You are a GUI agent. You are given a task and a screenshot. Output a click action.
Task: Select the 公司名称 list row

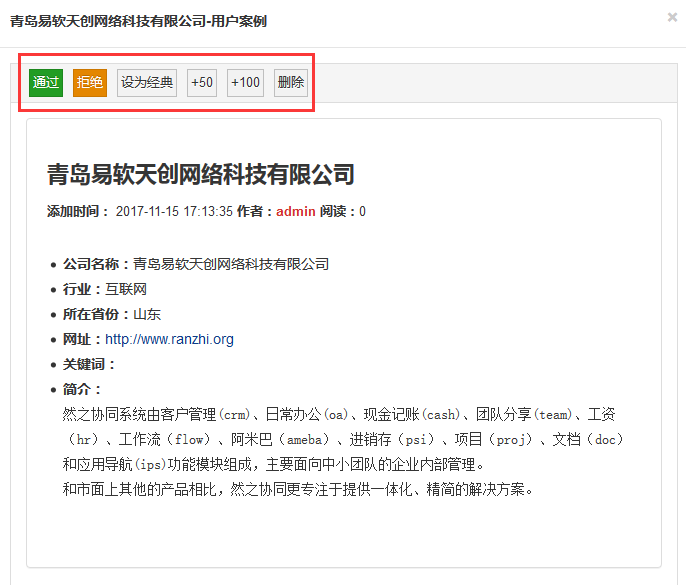click(196, 264)
